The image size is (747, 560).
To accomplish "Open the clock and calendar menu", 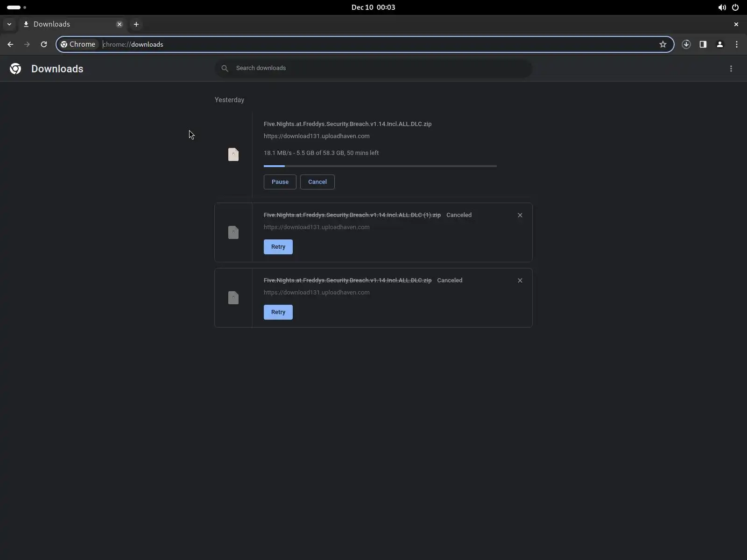I will [x=373, y=7].
